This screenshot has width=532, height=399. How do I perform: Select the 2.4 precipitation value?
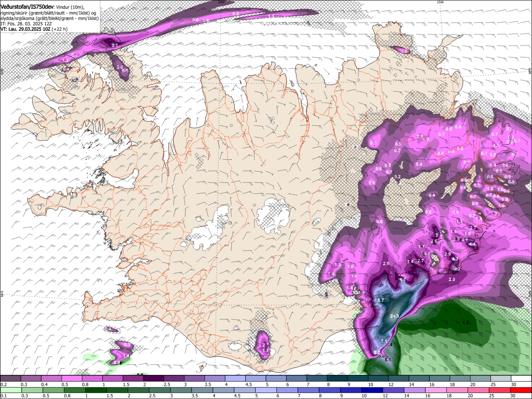[410, 261]
